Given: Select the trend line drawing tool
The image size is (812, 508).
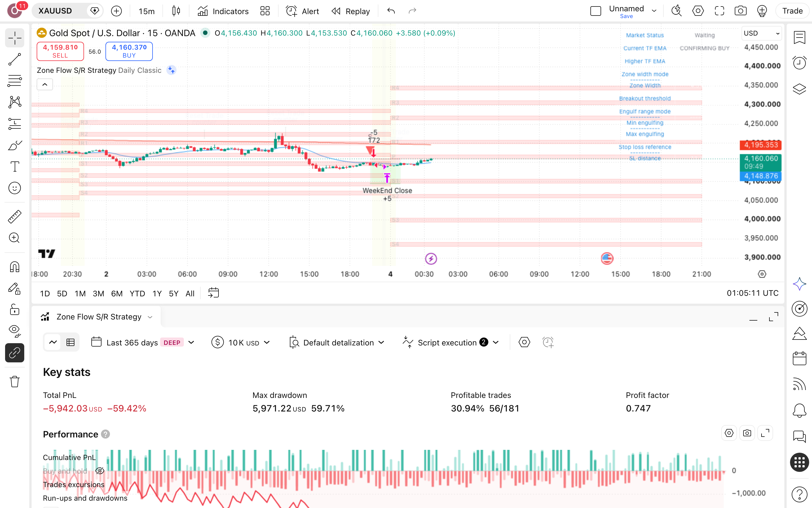Looking at the screenshot, I should tap(14, 60).
